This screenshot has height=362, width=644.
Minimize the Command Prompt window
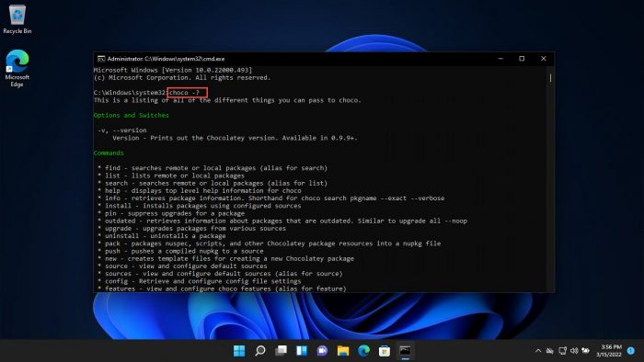coord(500,59)
